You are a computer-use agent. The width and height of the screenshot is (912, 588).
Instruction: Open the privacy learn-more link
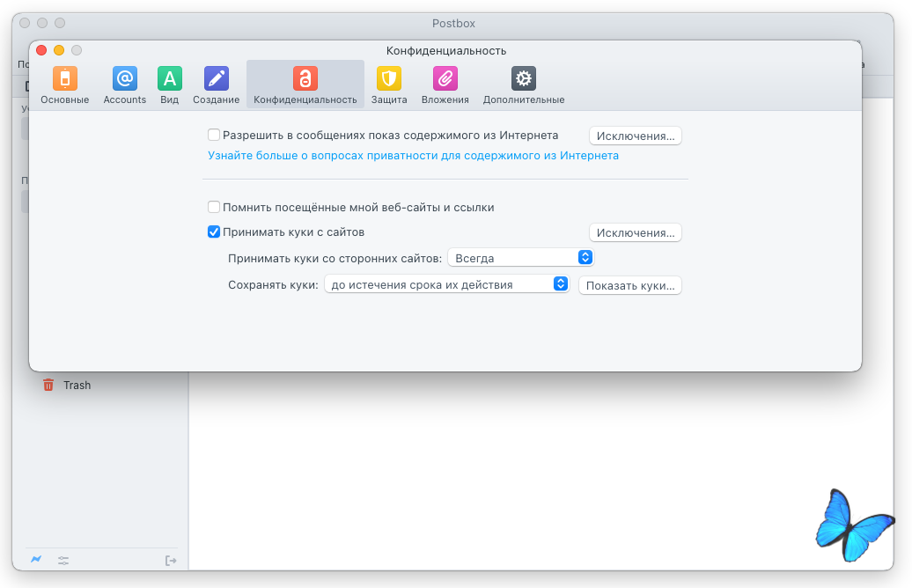pyautogui.click(x=413, y=155)
